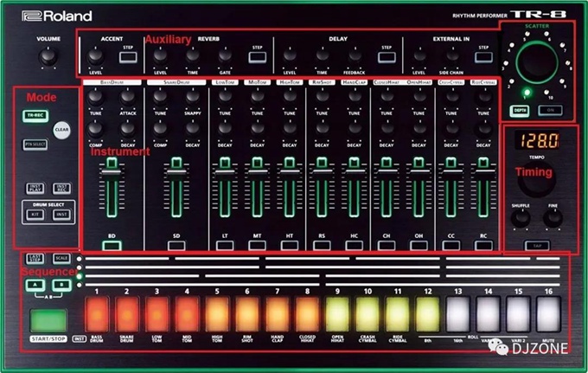Tap step pad 2 Snare Drum
588x373 pixels.
coord(127,314)
